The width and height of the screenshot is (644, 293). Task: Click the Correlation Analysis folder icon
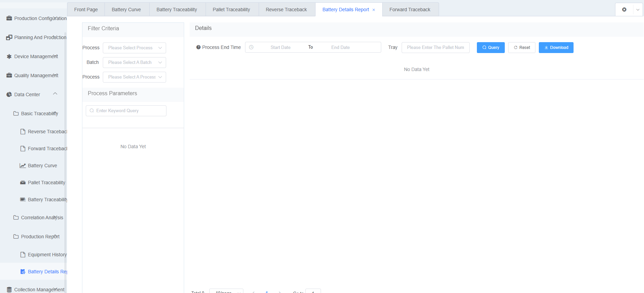(16, 218)
